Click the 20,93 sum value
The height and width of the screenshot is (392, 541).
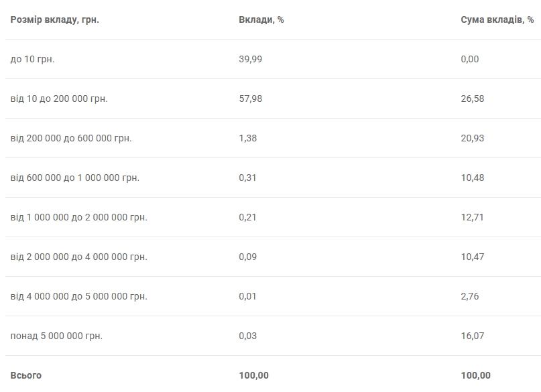(x=472, y=138)
